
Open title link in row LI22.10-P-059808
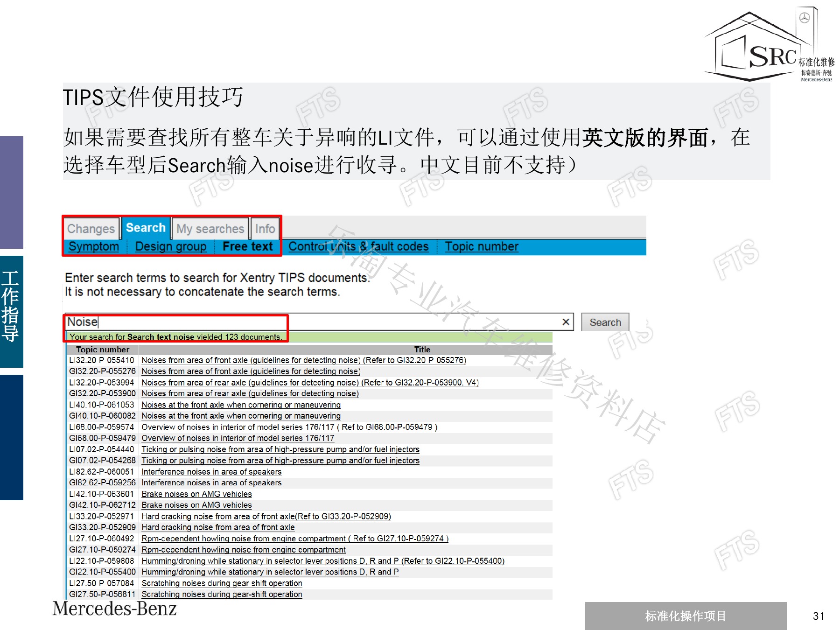[x=323, y=561]
